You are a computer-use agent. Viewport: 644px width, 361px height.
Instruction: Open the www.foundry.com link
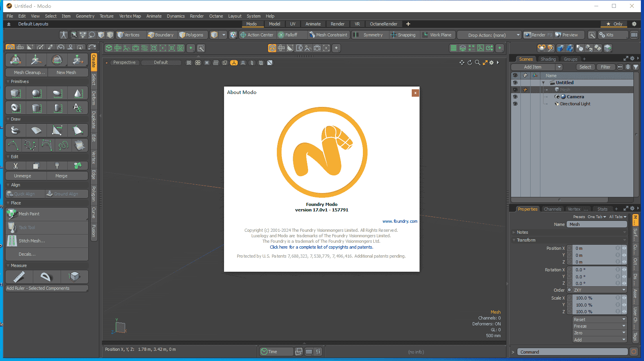[x=400, y=221]
